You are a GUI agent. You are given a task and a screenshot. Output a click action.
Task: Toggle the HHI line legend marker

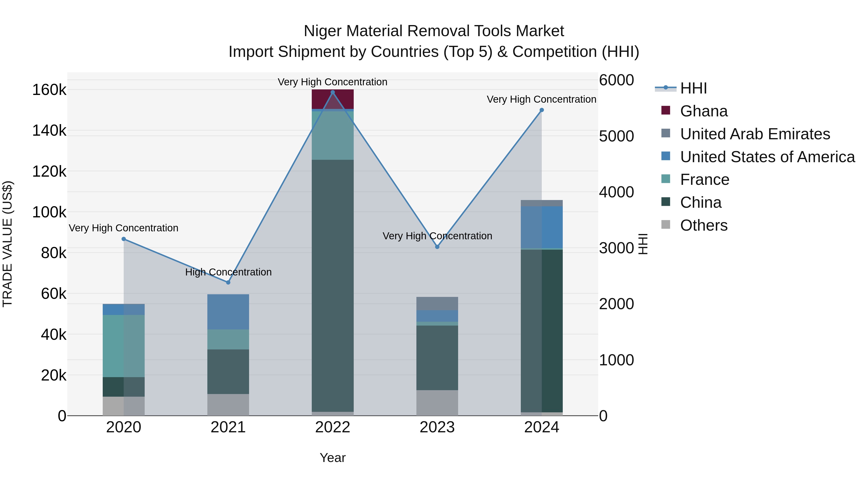coord(665,88)
